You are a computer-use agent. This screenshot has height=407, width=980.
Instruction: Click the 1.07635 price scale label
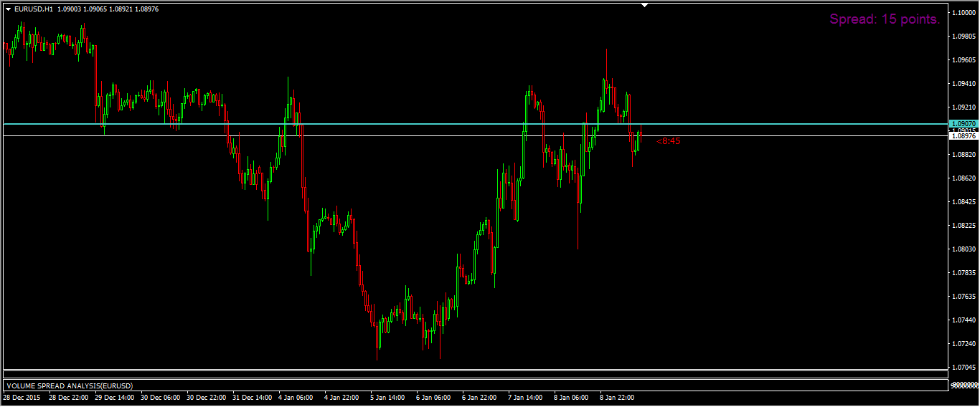tap(965, 296)
